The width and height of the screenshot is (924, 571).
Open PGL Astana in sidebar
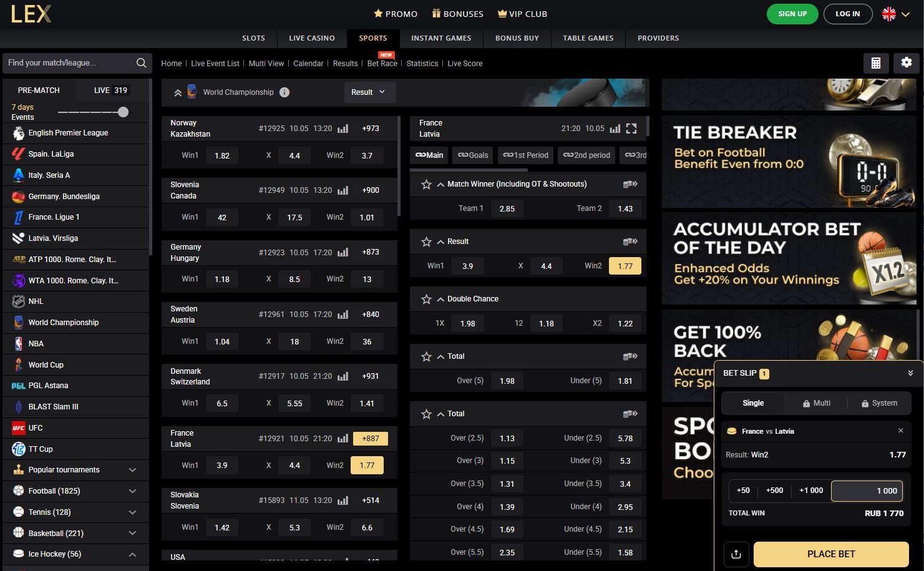click(75, 386)
